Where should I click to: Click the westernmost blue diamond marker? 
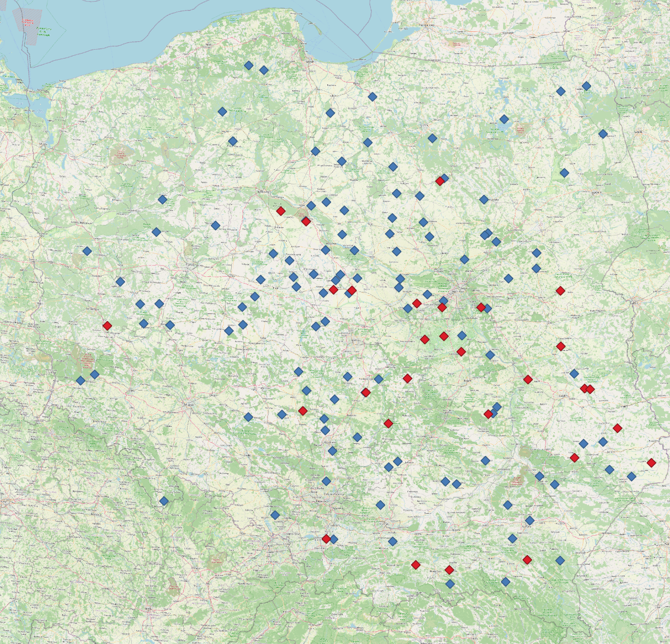coord(80,381)
